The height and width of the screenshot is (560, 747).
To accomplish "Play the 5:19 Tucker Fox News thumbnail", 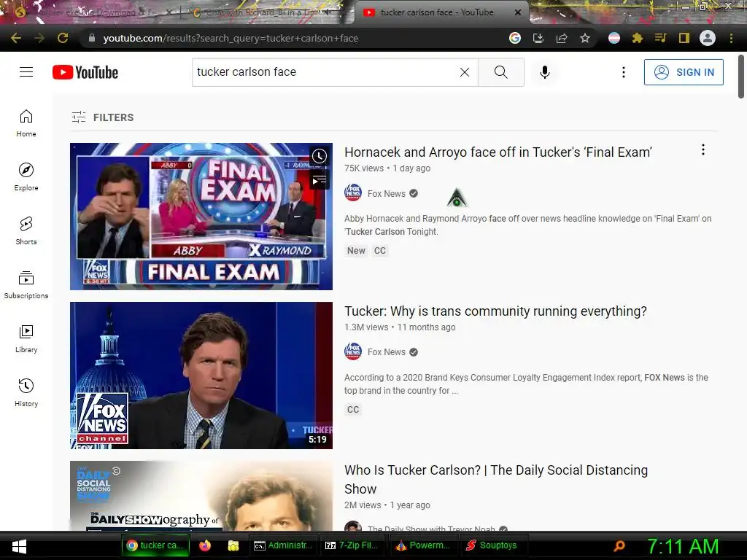I will click(x=201, y=376).
